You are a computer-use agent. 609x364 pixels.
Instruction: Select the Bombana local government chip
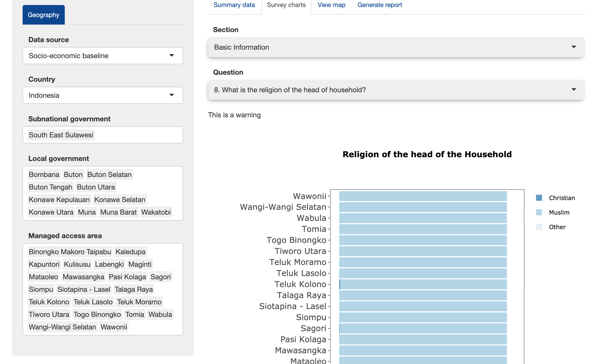(44, 174)
